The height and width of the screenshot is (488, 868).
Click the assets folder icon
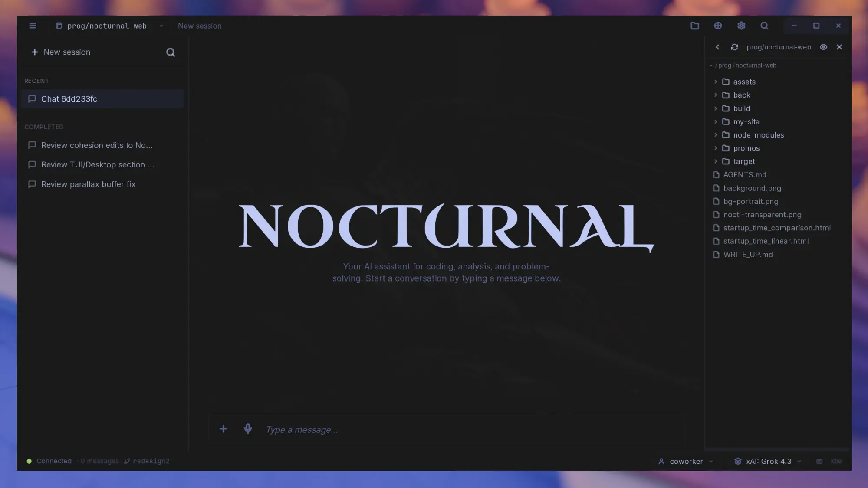pyautogui.click(x=726, y=82)
